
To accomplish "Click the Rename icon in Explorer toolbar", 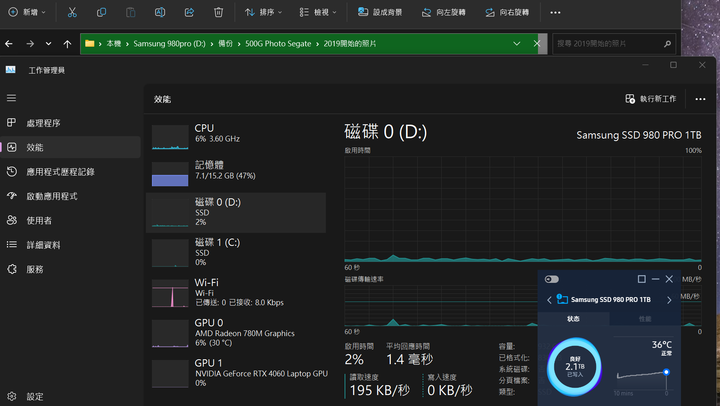I will pyautogui.click(x=160, y=12).
